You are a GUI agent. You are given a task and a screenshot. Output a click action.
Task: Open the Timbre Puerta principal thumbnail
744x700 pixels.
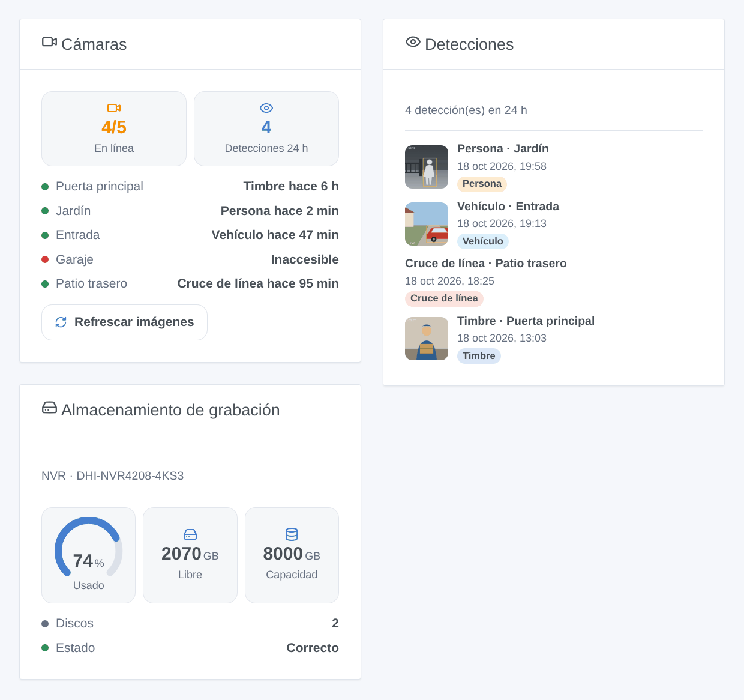427,339
